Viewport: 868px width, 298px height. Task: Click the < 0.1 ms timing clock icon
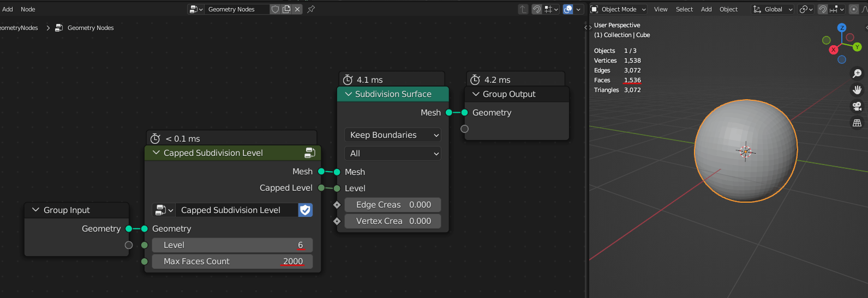(155, 139)
